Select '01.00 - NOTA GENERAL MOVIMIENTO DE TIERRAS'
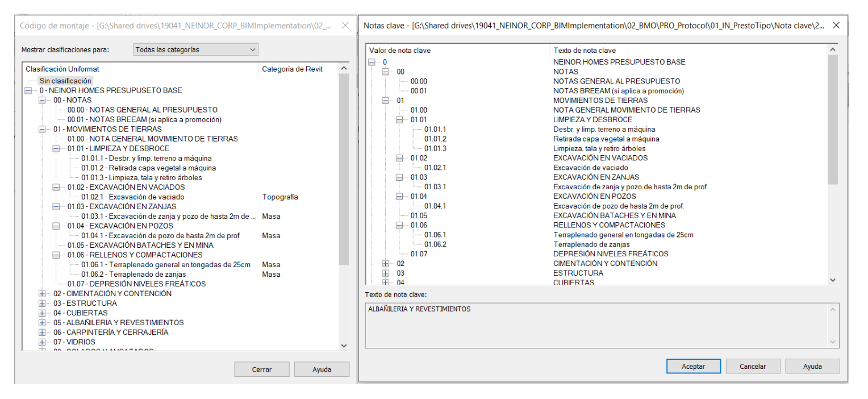The width and height of the screenshot is (868, 399). pos(152,139)
